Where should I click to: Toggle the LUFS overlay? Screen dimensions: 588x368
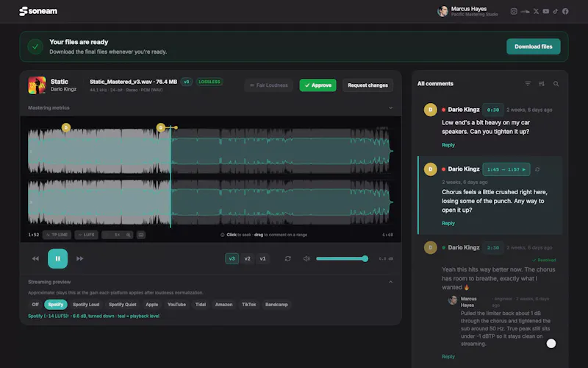point(86,235)
